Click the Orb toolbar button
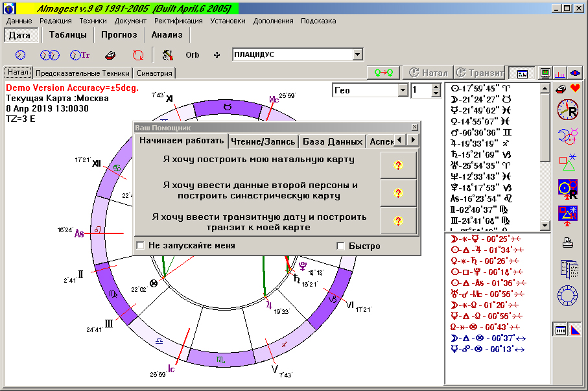The image size is (588, 391). pos(193,55)
